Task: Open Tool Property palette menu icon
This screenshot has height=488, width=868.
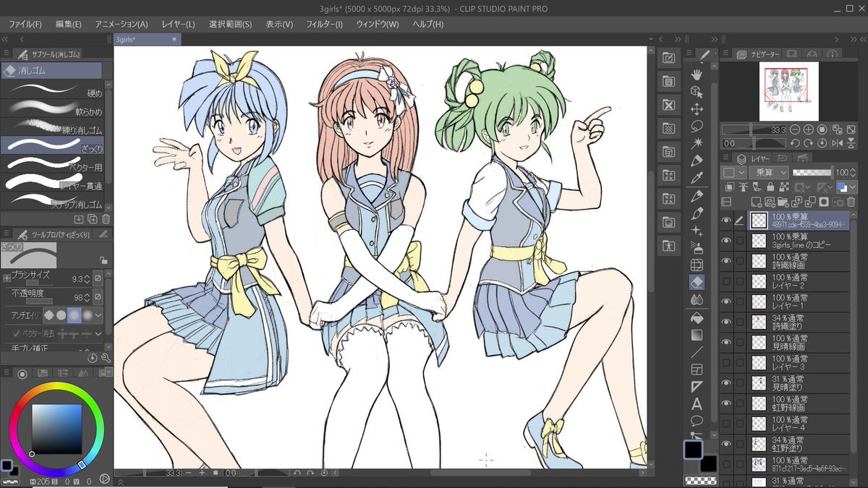Action: [x=7, y=234]
